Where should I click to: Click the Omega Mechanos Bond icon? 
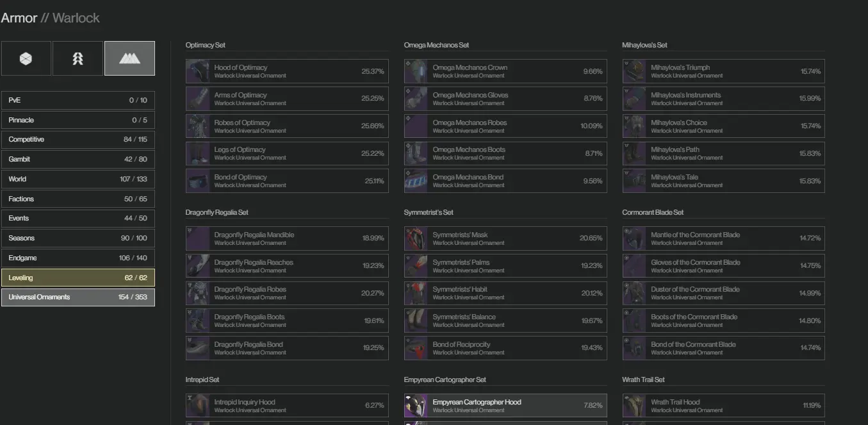416,181
